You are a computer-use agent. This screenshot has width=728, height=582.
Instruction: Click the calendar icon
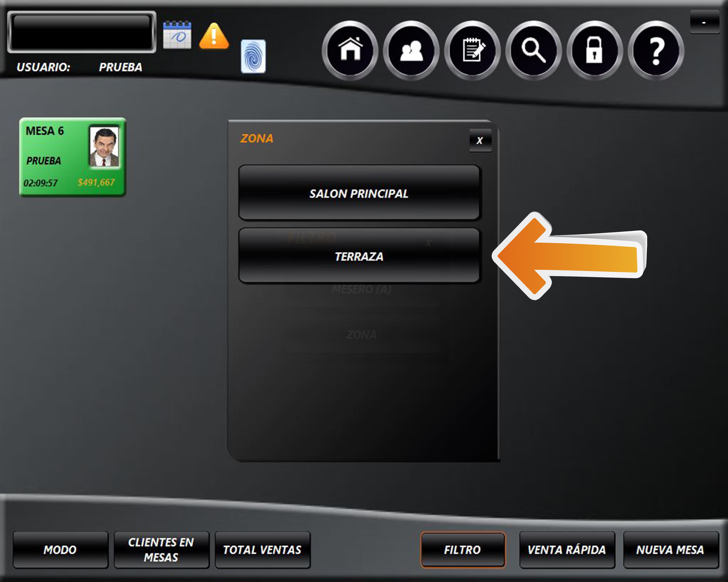[x=177, y=35]
